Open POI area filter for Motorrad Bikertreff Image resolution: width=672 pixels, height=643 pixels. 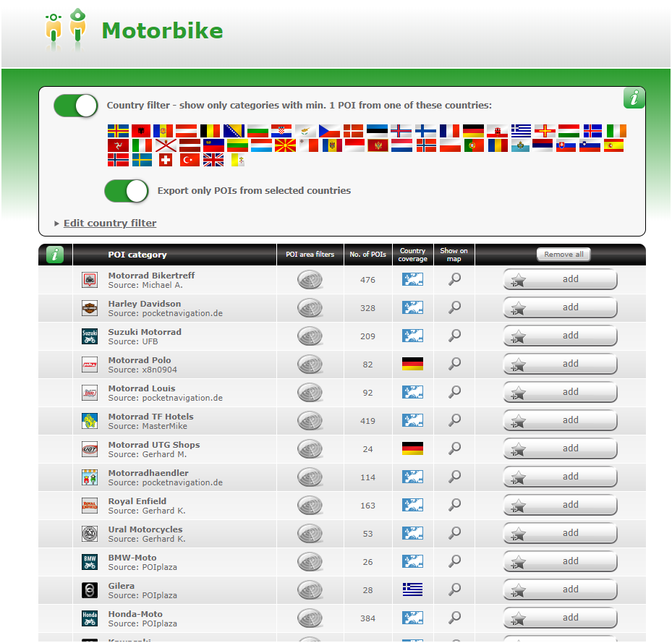[310, 280]
